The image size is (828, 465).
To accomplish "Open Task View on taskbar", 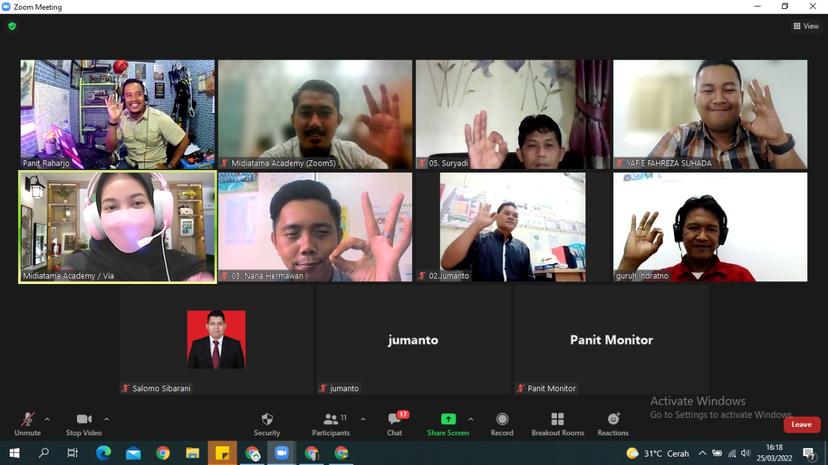I will [x=73, y=453].
